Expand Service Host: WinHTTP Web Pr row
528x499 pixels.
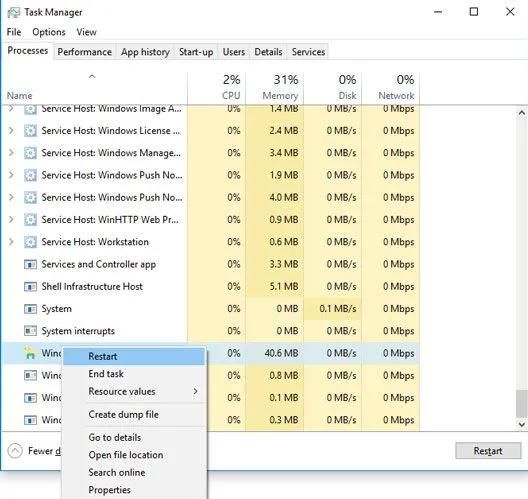coord(11,220)
